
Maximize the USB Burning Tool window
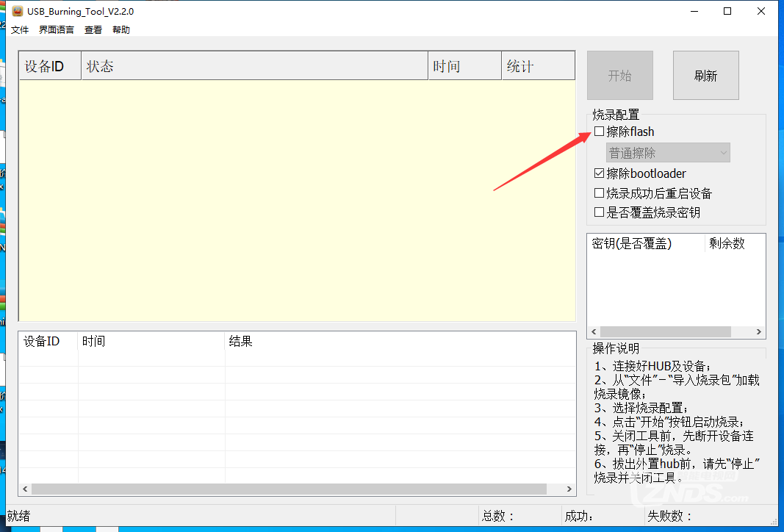pos(727,11)
